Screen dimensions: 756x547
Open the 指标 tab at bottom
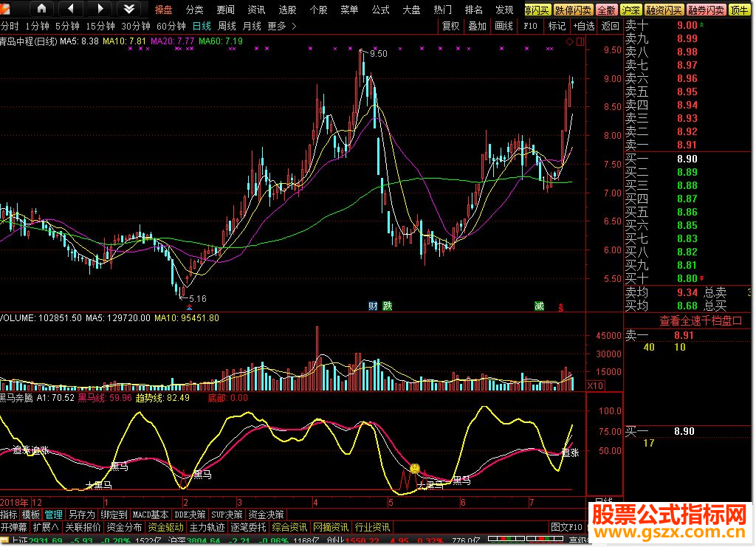[x=9, y=515]
